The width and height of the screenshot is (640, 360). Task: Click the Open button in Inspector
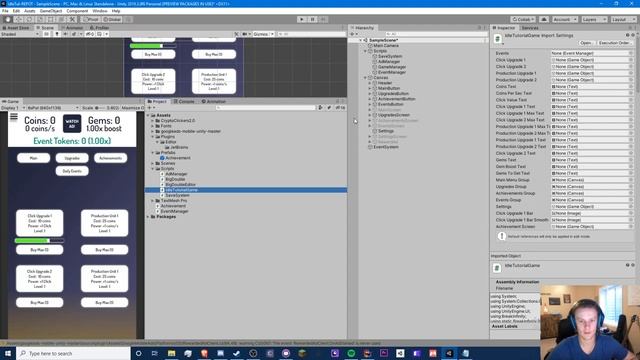tap(585, 43)
